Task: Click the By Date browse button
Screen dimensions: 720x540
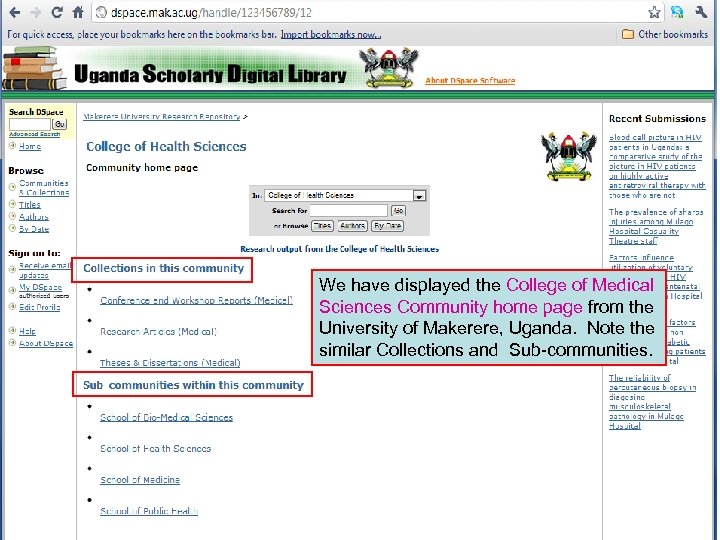Action: [x=388, y=226]
